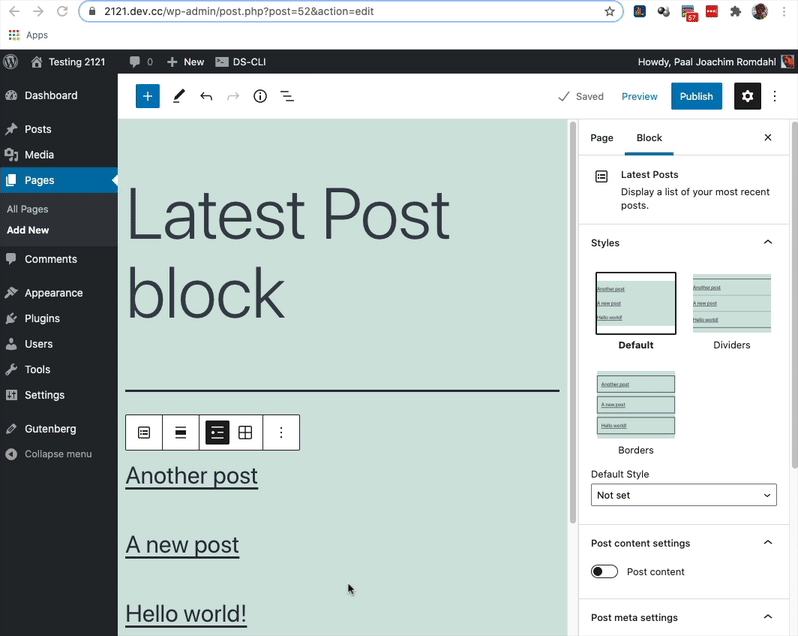Click the browser forward arrow
798x636 pixels.
coord(38,11)
